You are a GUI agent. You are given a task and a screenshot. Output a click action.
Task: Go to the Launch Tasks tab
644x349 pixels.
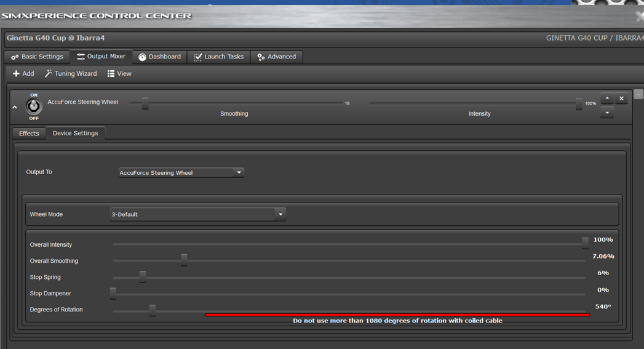(218, 57)
